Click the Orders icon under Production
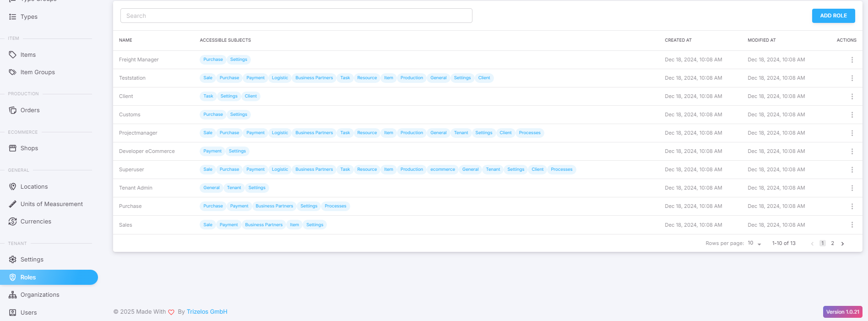 (12, 110)
